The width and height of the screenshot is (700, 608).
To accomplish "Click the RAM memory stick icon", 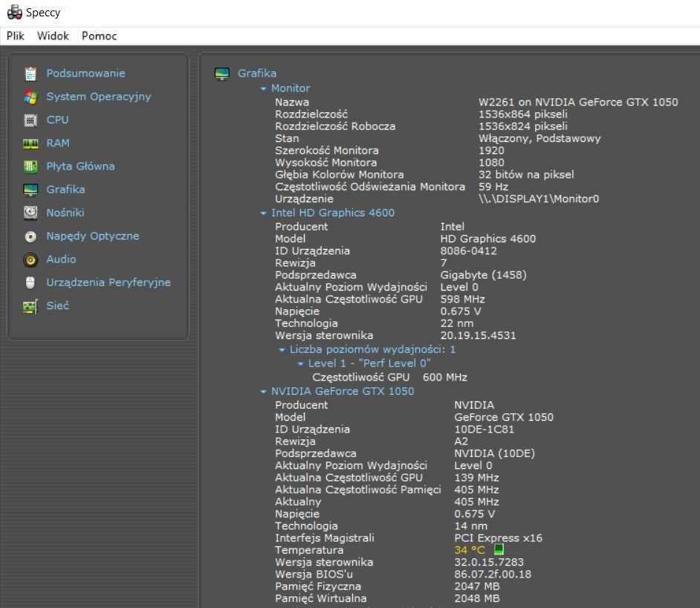I will pos(30,143).
